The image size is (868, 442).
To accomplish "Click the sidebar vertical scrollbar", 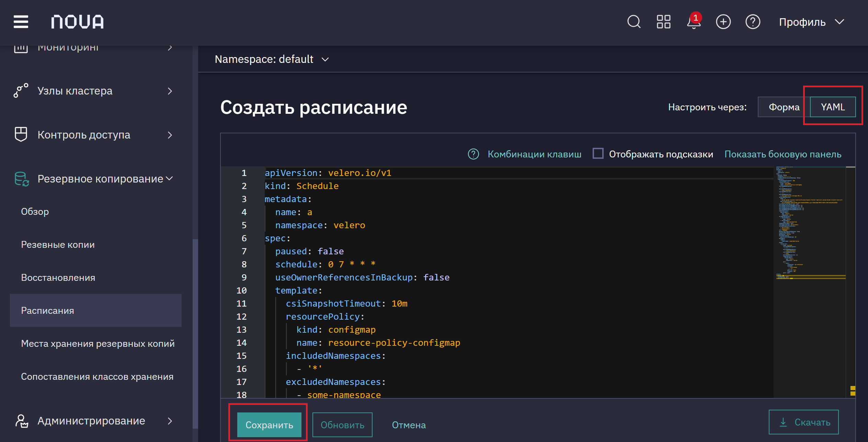I will 195,333.
